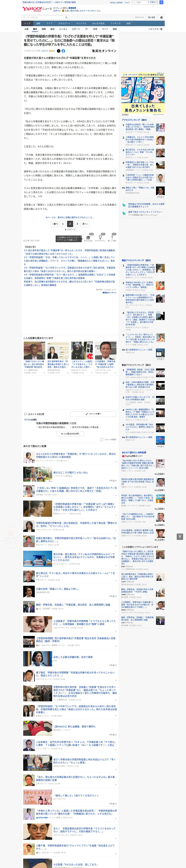Open トピックス一覧 link

coord(155,29)
